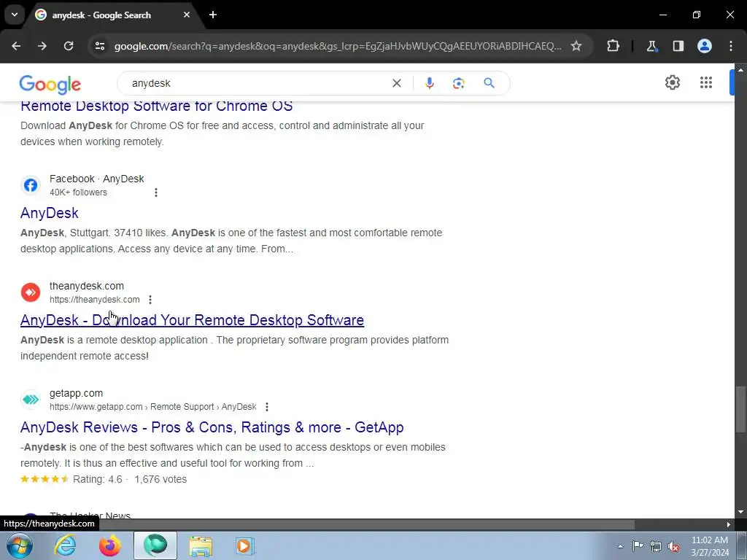Open more options for theanydesk.com result
This screenshot has height=560, width=747.
pos(150,300)
